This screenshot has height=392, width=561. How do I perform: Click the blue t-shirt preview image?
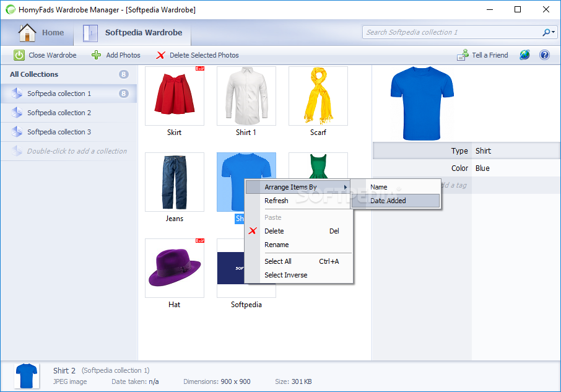pos(422,103)
